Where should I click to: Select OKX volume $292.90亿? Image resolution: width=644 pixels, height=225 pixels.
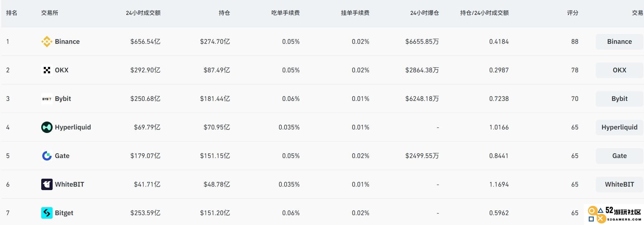coord(145,70)
